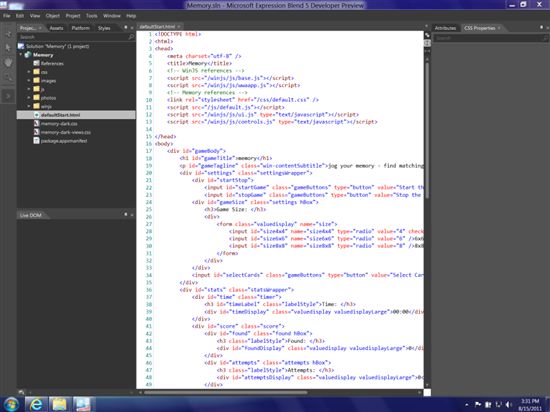This screenshot has height=412, width=550.
Task: Open the Tools menu
Action: [x=92, y=16]
